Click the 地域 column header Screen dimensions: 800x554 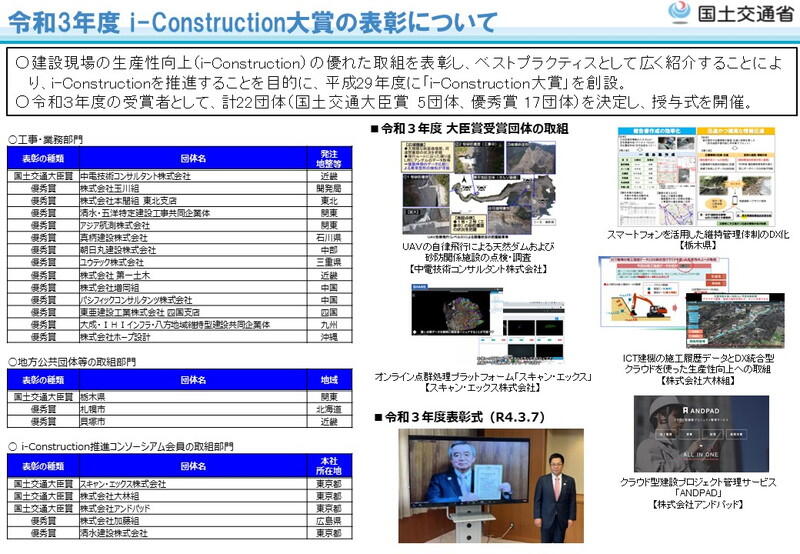[x=329, y=380]
